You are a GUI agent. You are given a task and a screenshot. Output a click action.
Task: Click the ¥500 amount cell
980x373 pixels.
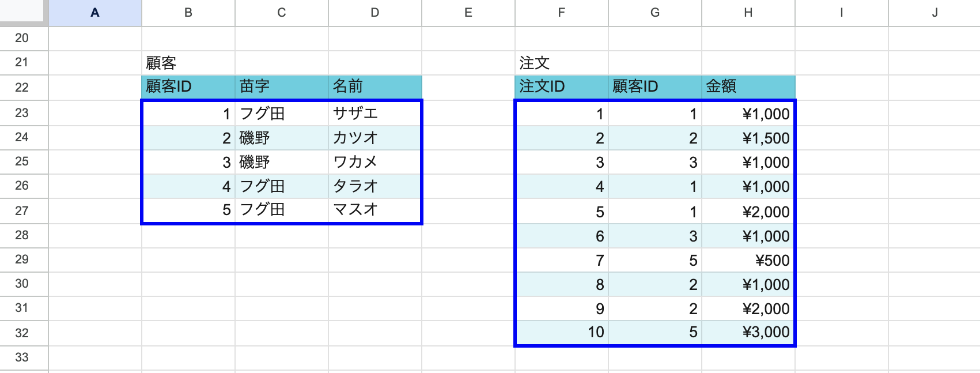coord(748,260)
